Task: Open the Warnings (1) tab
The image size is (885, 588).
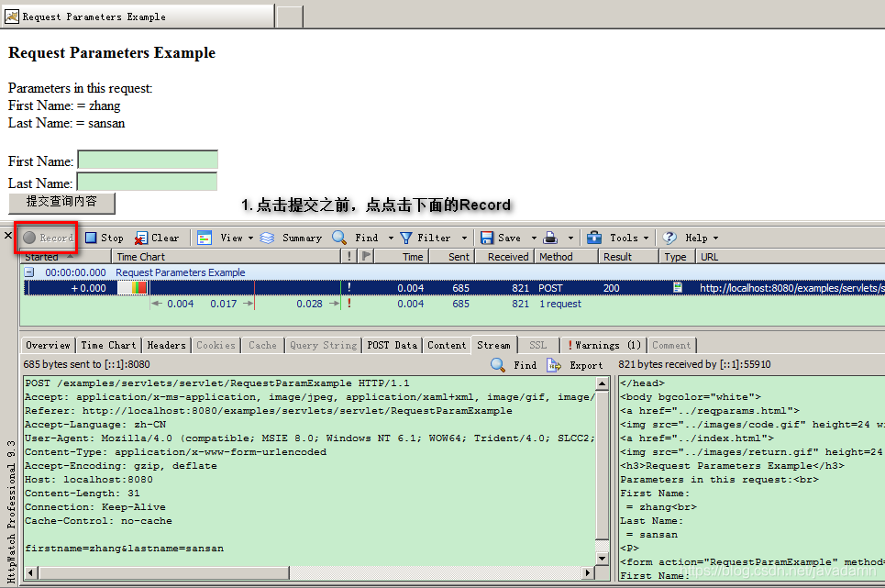Action: tap(603, 345)
